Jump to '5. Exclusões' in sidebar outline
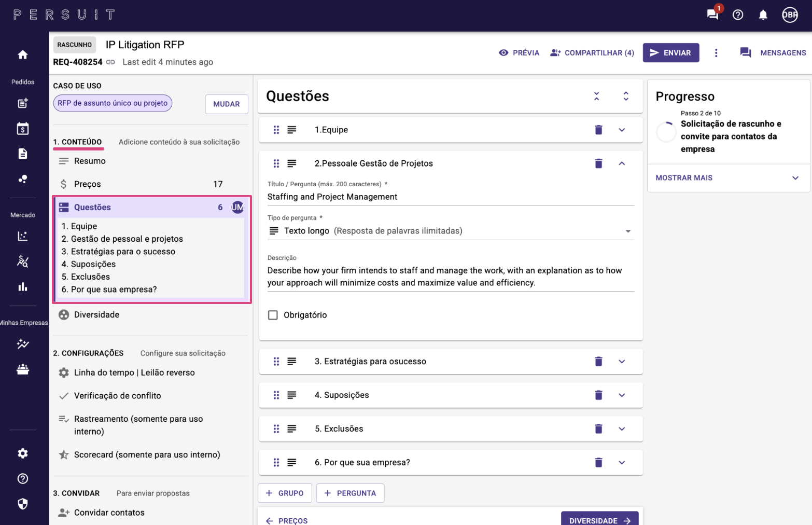 (86, 277)
